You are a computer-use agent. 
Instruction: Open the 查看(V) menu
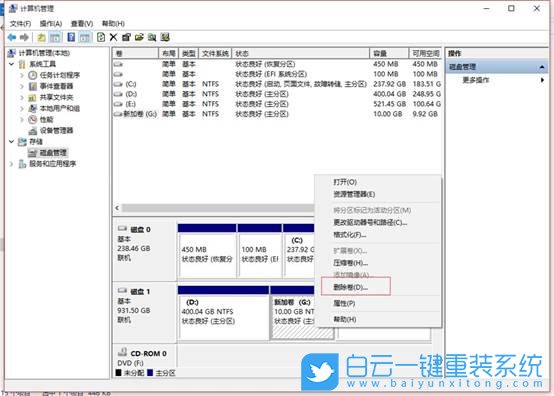(x=82, y=23)
